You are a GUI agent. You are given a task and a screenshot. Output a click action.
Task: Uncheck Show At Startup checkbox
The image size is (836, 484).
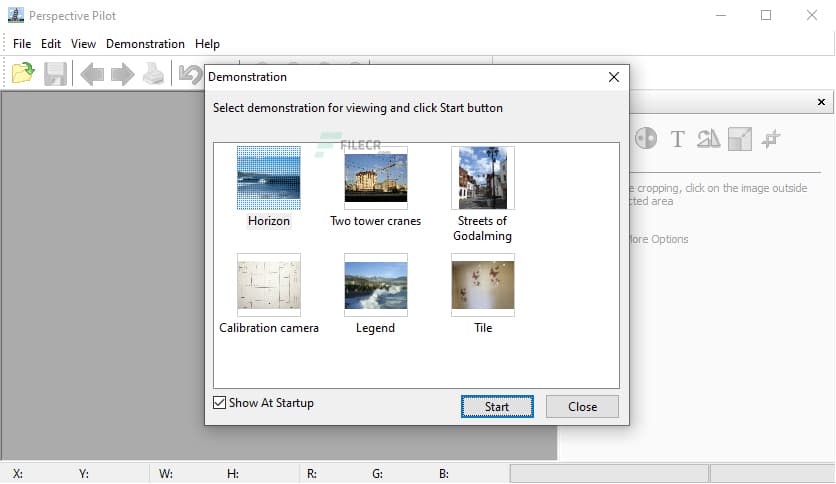[219, 402]
